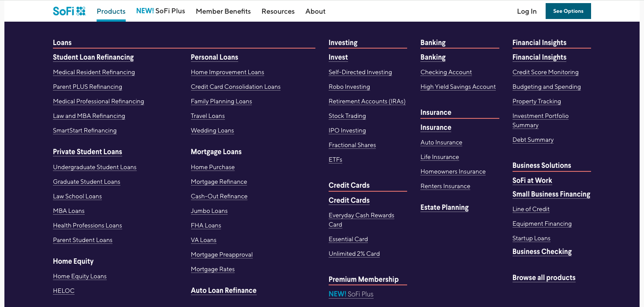Open the Member Benefits menu

(x=223, y=11)
